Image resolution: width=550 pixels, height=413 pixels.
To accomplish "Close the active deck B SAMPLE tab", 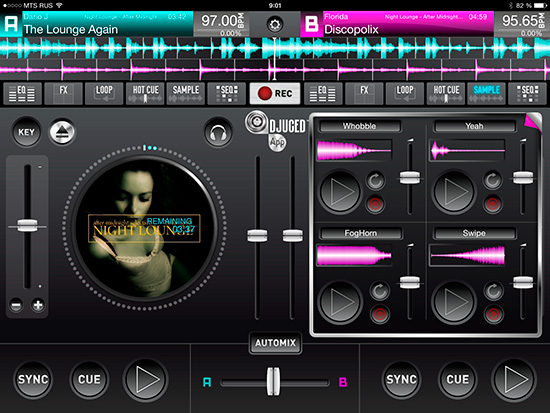I will point(487,93).
